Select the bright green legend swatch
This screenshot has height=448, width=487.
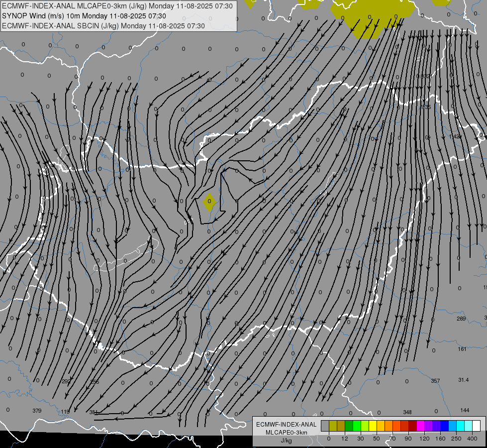(x=357, y=426)
